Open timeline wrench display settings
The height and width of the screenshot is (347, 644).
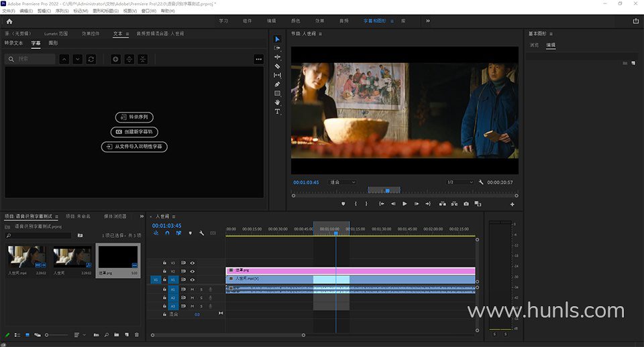[x=202, y=233]
